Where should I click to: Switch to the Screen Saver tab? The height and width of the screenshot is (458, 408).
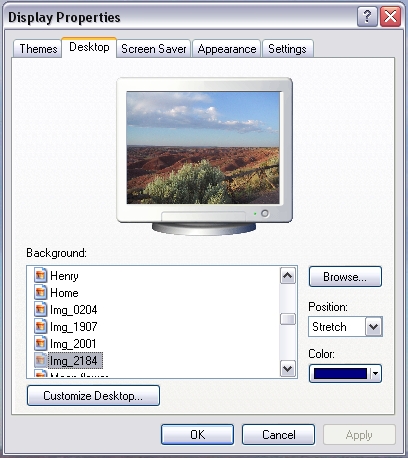click(153, 49)
